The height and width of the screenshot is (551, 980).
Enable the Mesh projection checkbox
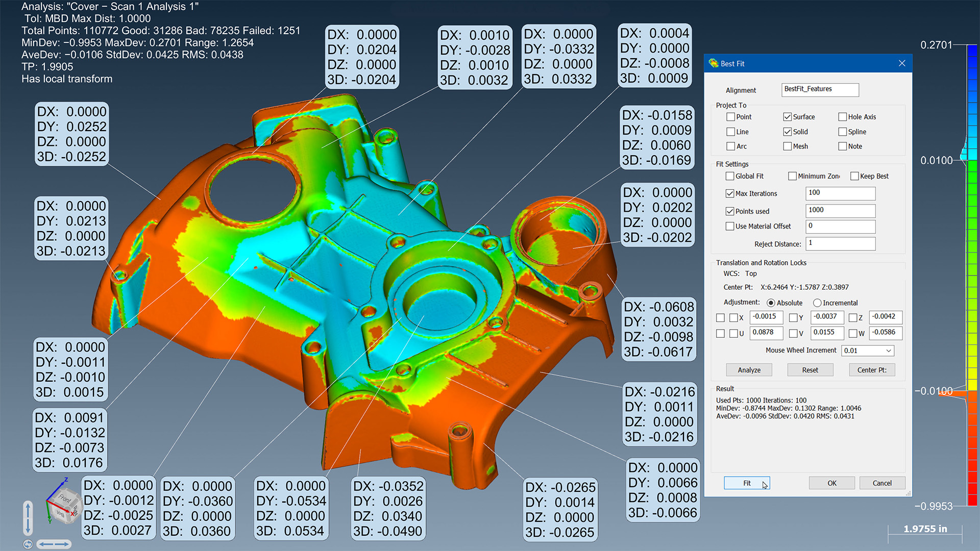pyautogui.click(x=788, y=146)
